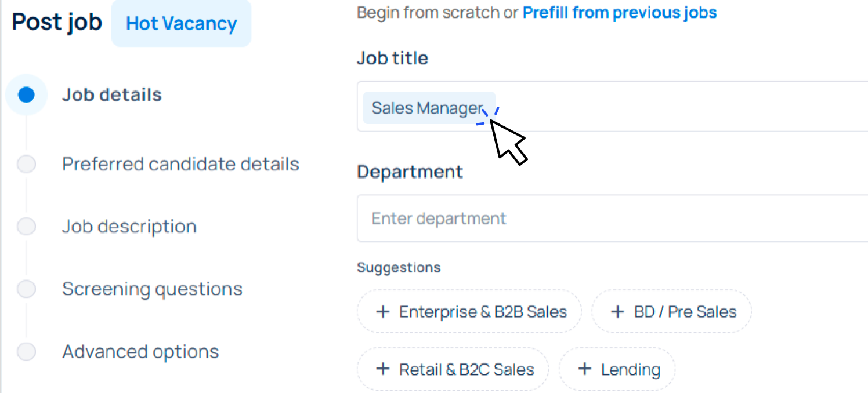Open the Job description step
The width and height of the screenshot is (868, 393).
click(x=129, y=227)
